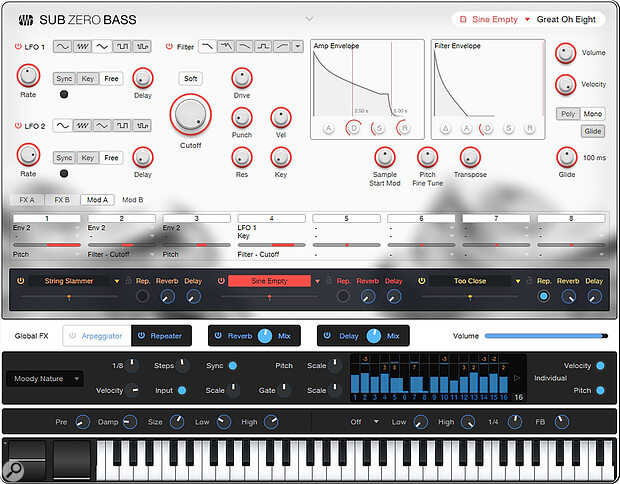
Task: Select Arpeggiator tab label
Action: (102, 336)
